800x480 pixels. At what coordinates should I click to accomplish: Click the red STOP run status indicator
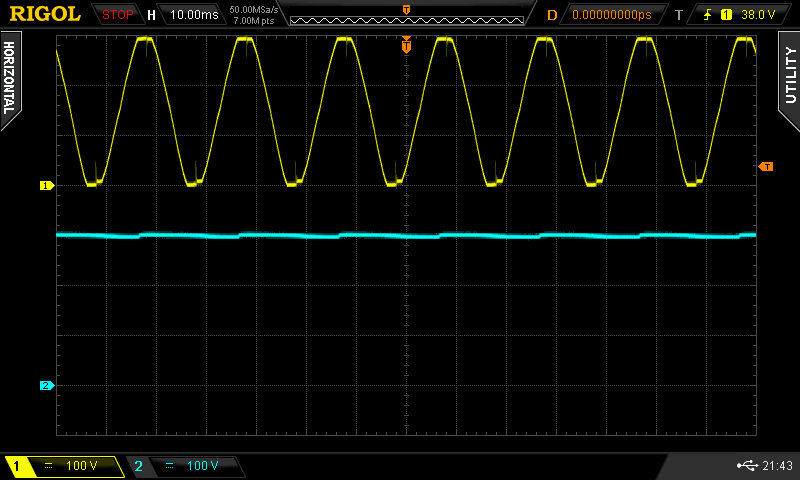tap(117, 15)
